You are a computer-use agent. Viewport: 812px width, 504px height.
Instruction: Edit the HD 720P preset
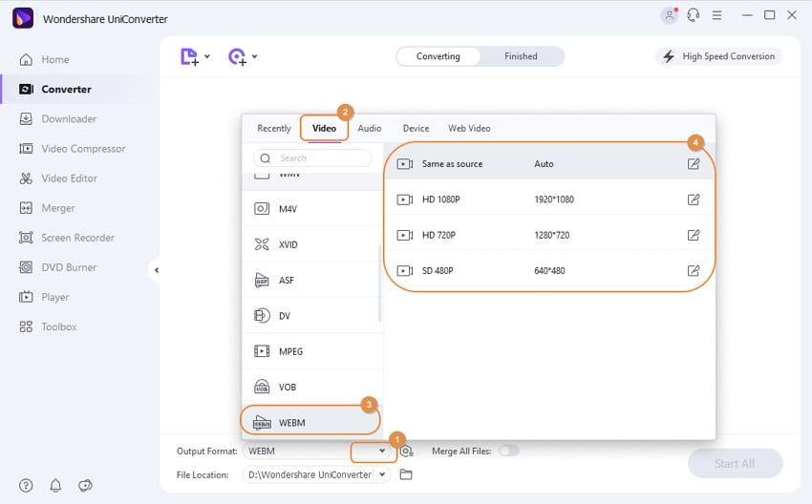tap(694, 235)
